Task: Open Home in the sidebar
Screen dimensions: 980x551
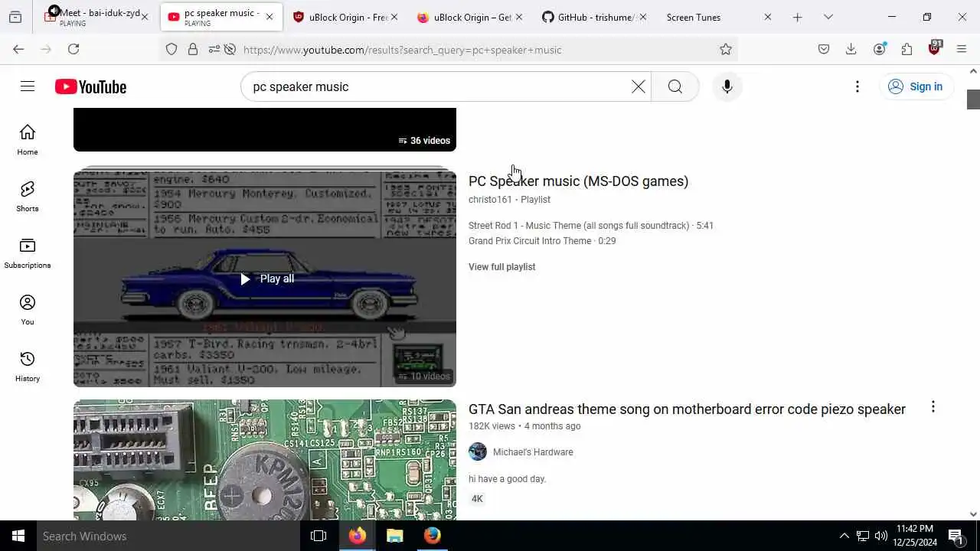Action: (x=28, y=140)
